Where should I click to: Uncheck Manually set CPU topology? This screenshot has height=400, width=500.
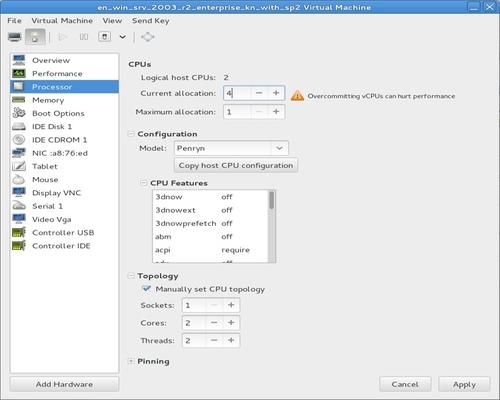pyautogui.click(x=146, y=289)
